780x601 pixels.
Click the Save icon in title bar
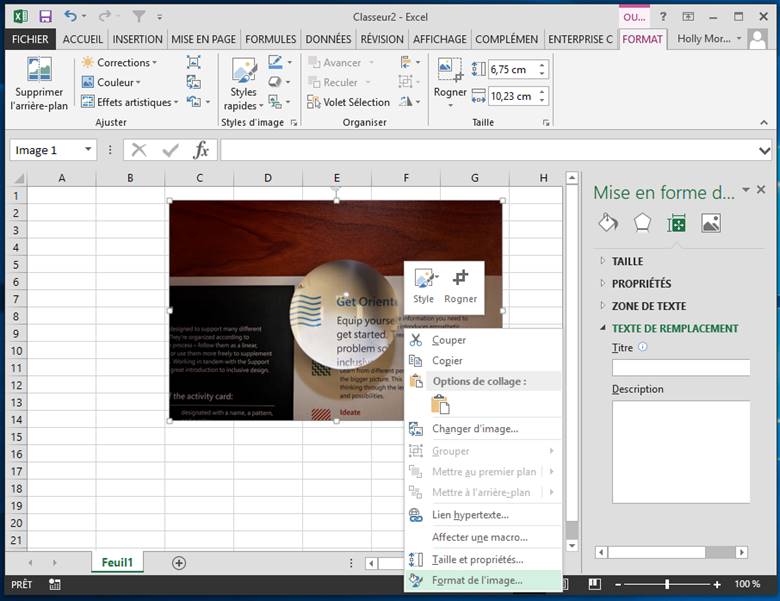coord(45,16)
